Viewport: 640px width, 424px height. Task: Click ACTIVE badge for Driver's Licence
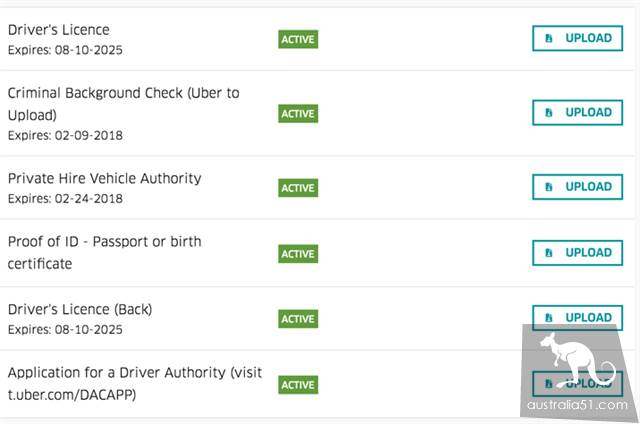coord(297,40)
